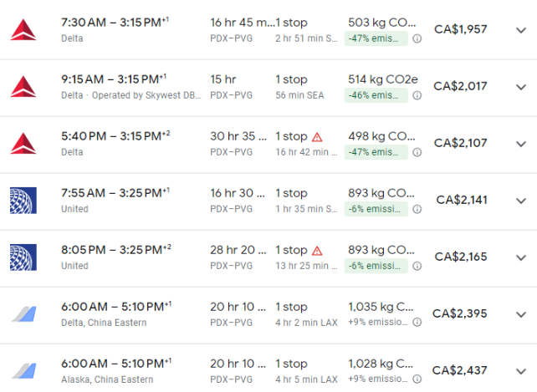The width and height of the screenshot is (537, 392).
Task: Expand the CA$2,437 Alaska flight details
Action: point(521,371)
